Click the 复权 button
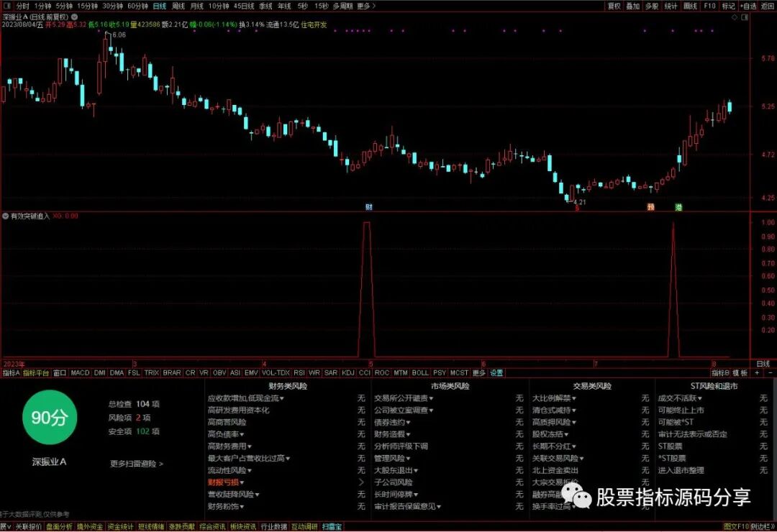This screenshot has height=532, width=777. tap(614, 6)
